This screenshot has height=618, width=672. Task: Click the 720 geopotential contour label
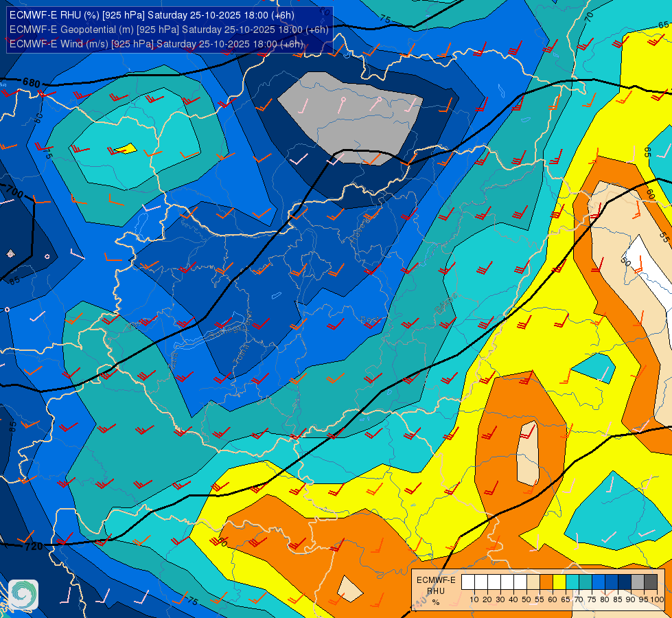(x=34, y=547)
